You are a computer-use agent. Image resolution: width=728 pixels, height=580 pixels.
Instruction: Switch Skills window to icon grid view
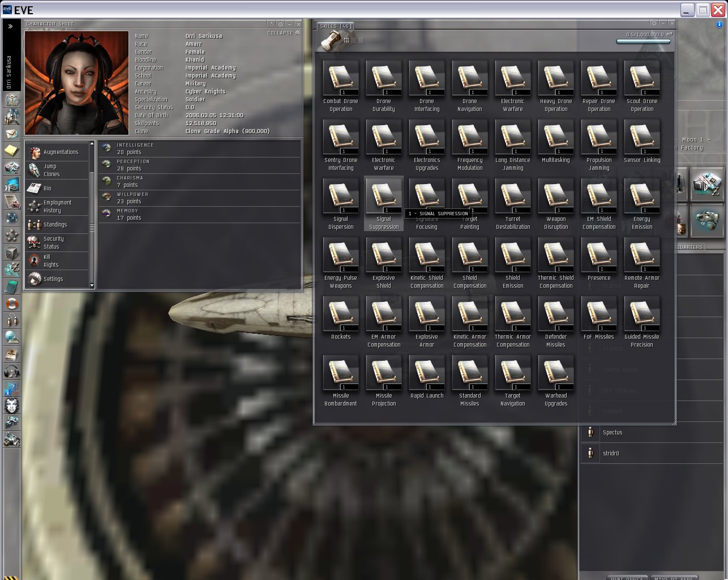point(346,41)
